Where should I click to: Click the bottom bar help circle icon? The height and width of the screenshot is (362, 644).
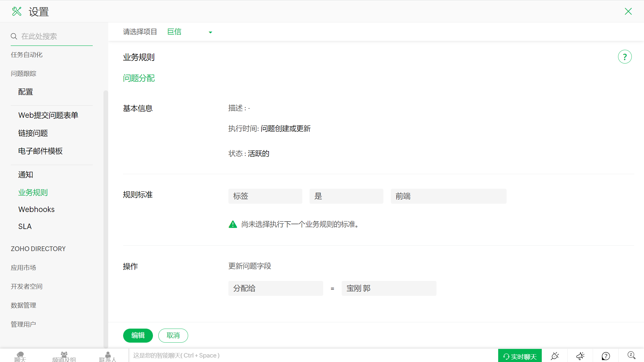[606, 356]
